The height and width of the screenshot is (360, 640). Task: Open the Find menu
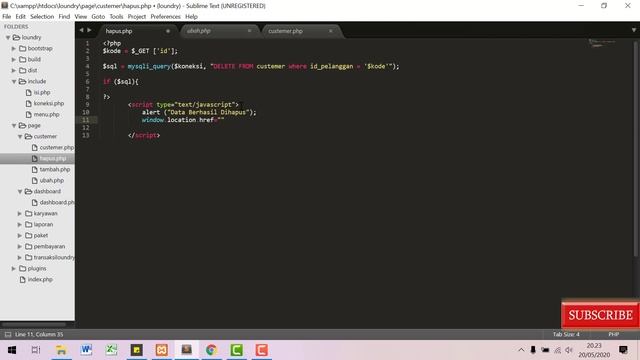point(64,17)
